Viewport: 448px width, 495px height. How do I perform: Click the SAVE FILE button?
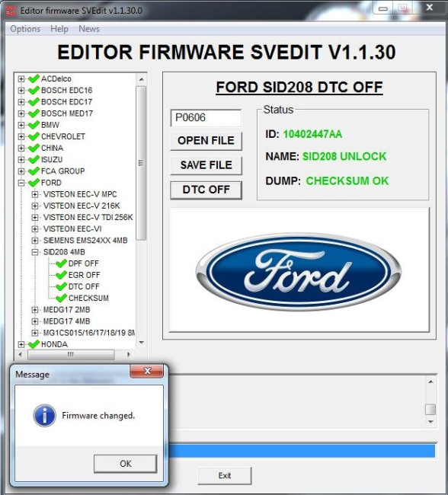click(x=206, y=165)
